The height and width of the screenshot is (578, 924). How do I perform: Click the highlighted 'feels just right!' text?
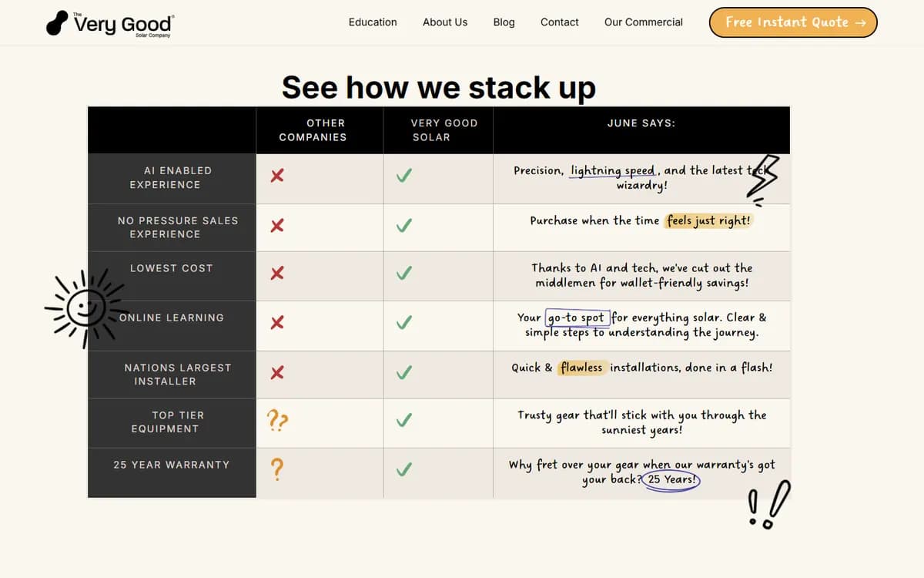(x=709, y=220)
